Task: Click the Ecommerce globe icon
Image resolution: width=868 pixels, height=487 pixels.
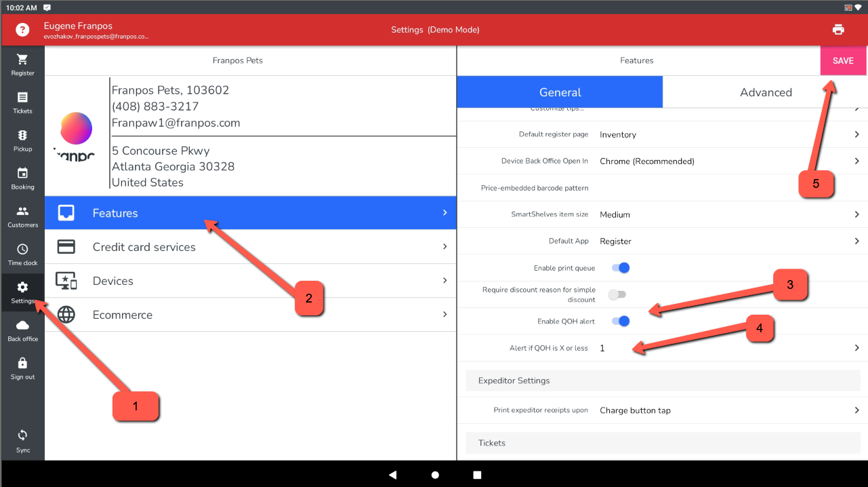Action: coord(66,315)
